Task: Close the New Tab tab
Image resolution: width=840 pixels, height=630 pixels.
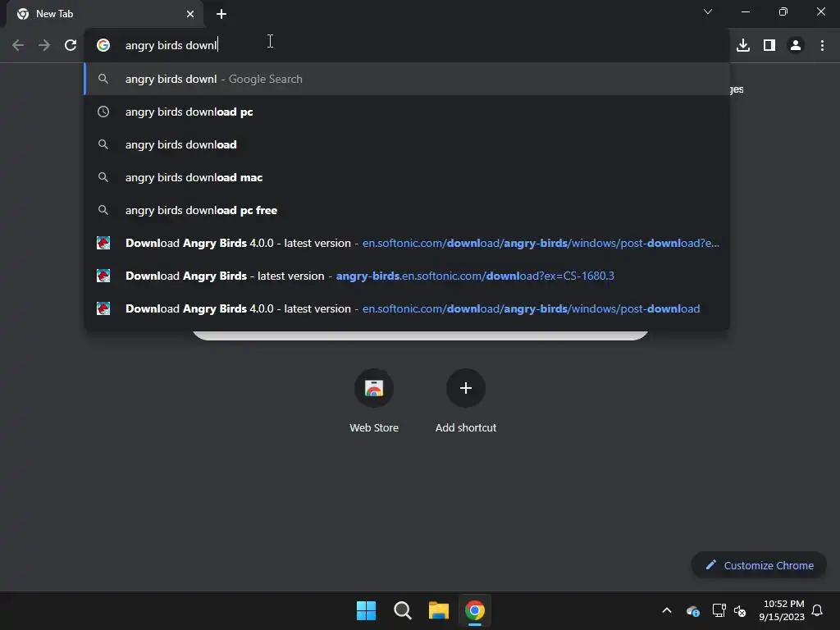Action: (x=190, y=14)
